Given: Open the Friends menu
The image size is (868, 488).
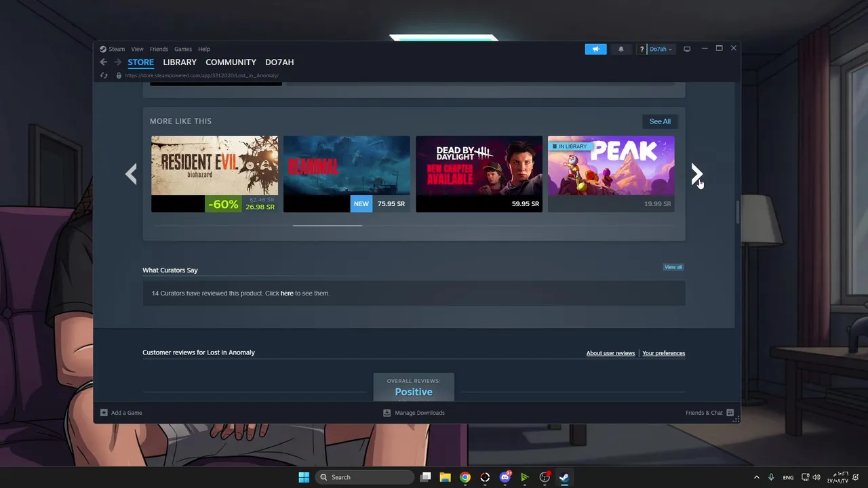Looking at the screenshot, I should coord(159,49).
